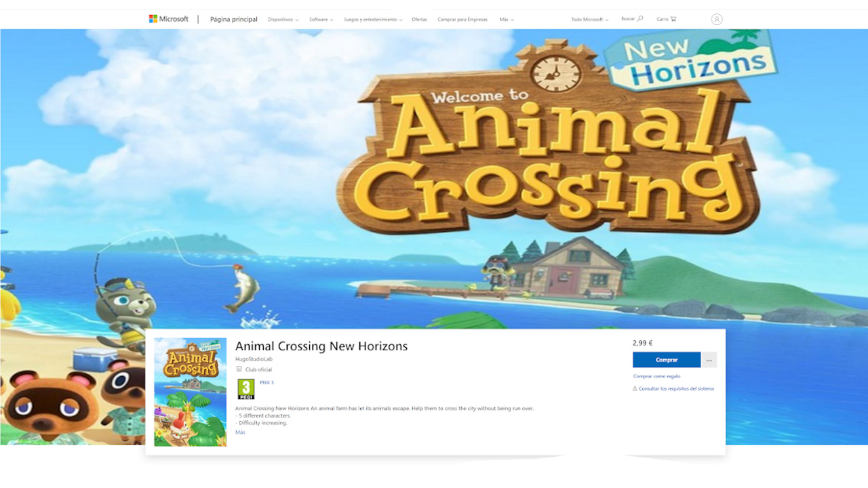Click the warning icon beside requisitos del sistema
The height and width of the screenshot is (488, 868).
tap(636, 388)
